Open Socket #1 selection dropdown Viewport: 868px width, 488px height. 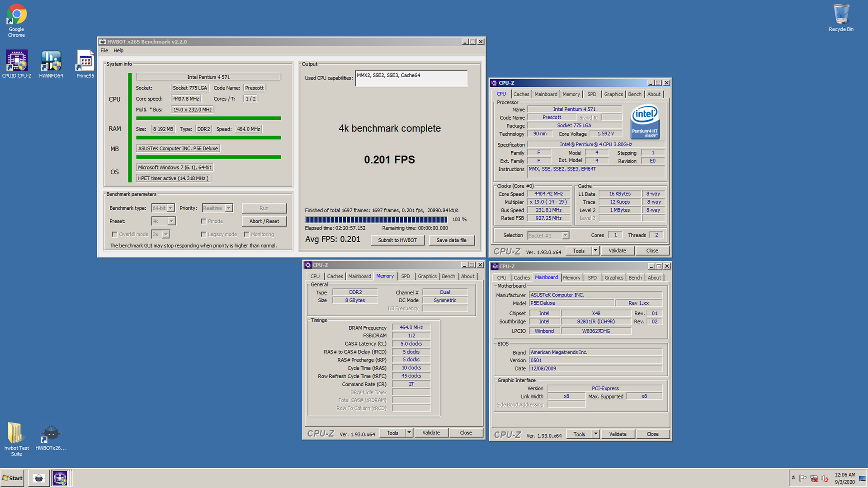565,235
